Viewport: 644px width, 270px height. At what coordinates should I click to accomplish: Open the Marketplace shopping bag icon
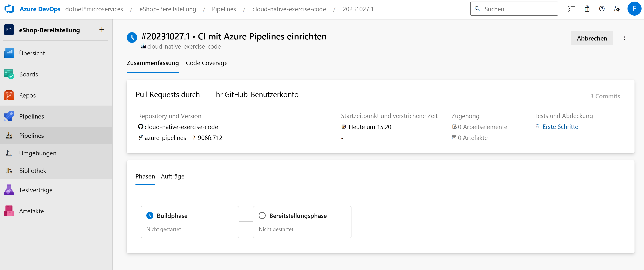[x=587, y=9]
